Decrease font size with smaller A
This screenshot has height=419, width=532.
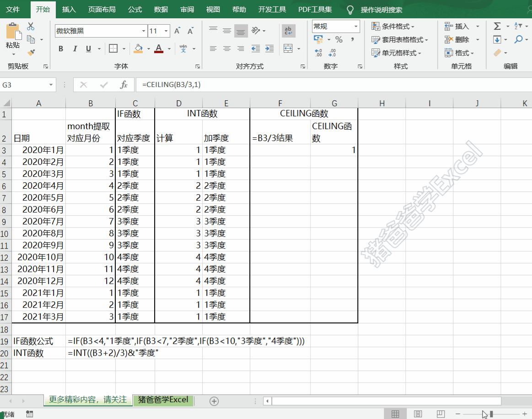click(190, 31)
